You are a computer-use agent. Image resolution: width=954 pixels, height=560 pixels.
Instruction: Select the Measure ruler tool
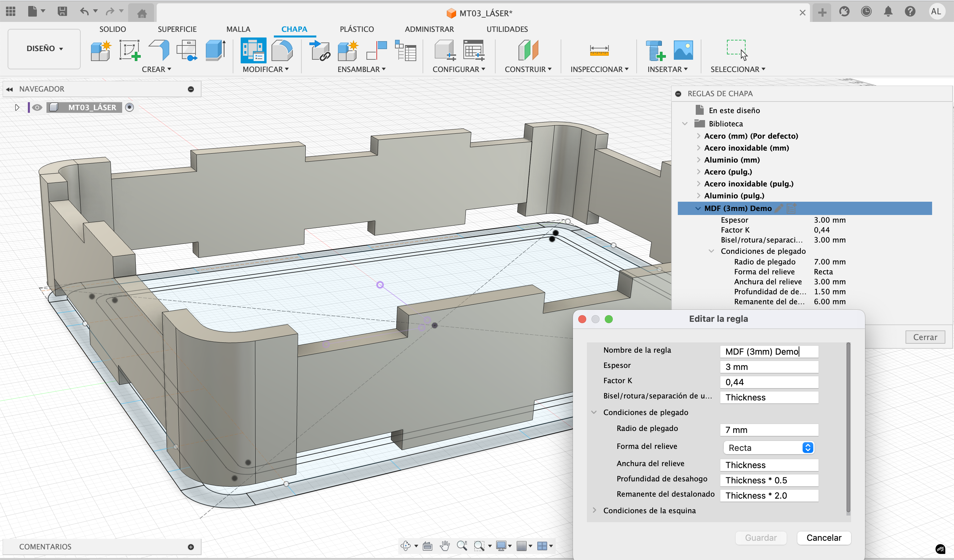(599, 50)
